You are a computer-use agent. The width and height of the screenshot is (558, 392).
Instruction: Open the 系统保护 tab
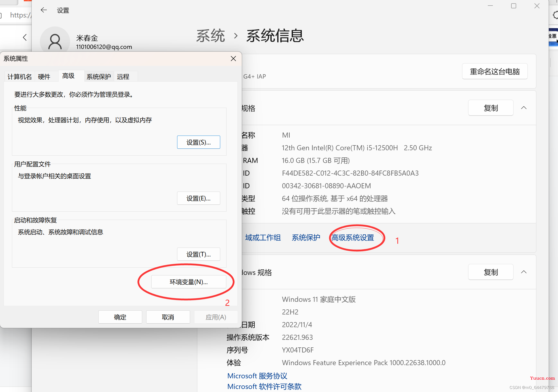[99, 77]
